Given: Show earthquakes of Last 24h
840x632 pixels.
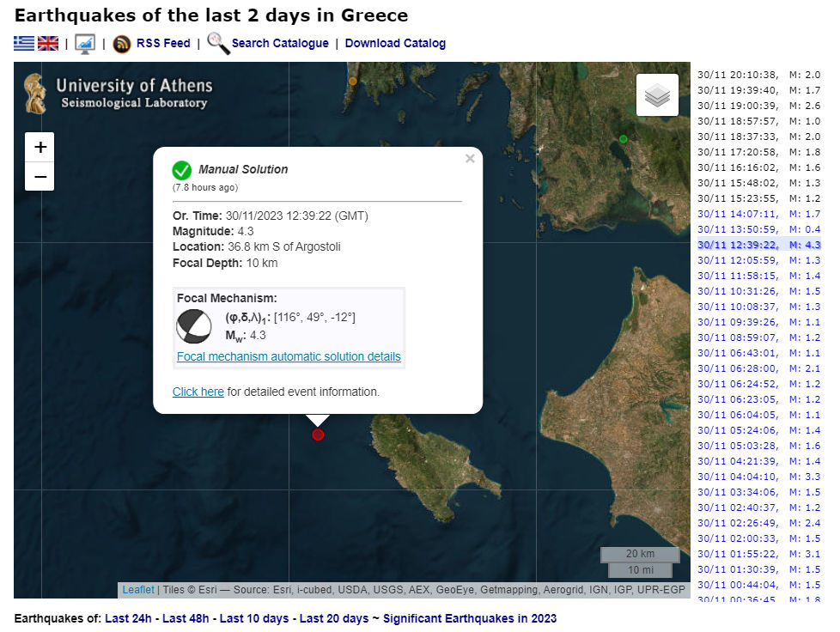Looking at the screenshot, I should point(131,618).
